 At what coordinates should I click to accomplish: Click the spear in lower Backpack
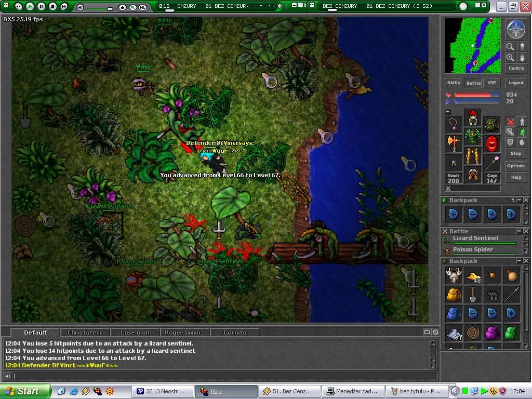[511, 295]
